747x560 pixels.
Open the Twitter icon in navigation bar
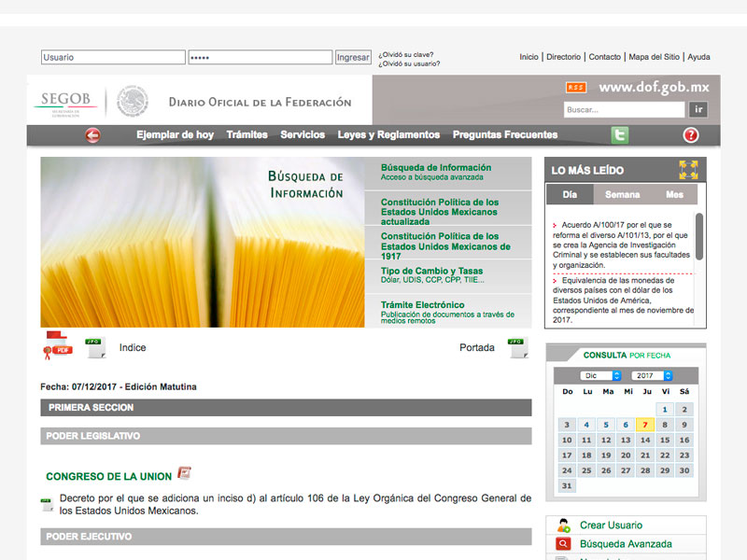620,135
